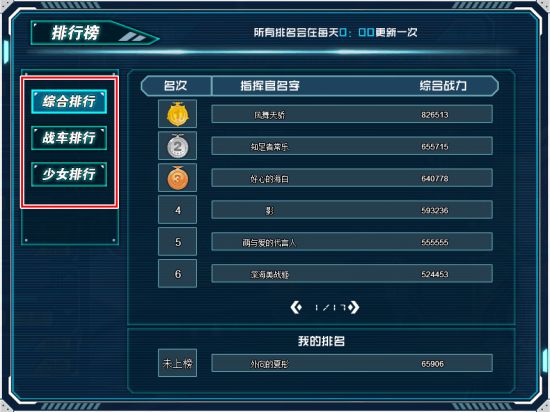550x412 pixels.
Task: Open the player row with power 826513
Action: pyautogui.click(x=352, y=114)
